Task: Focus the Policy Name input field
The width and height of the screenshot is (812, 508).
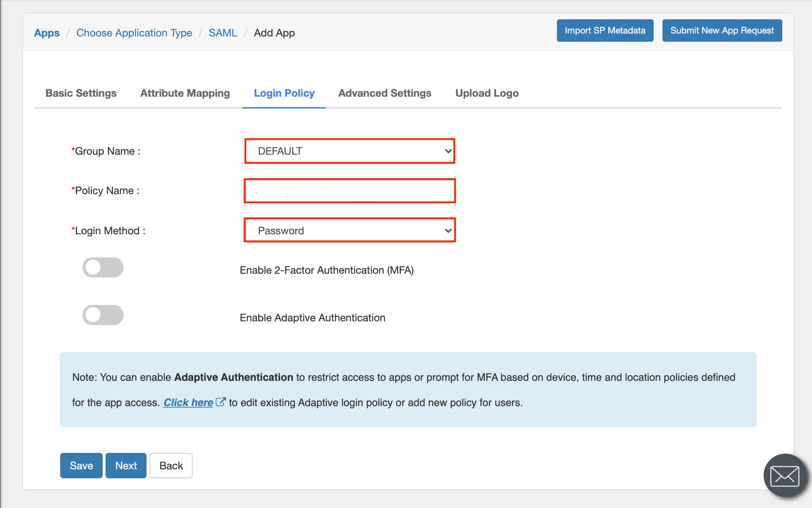Action: (350, 191)
